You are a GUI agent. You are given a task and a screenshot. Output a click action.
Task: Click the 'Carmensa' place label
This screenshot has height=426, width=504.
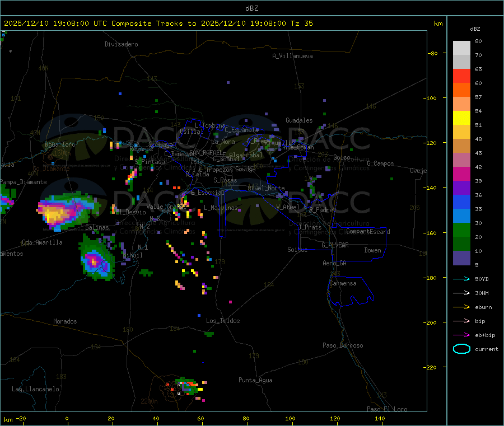pos(343,283)
